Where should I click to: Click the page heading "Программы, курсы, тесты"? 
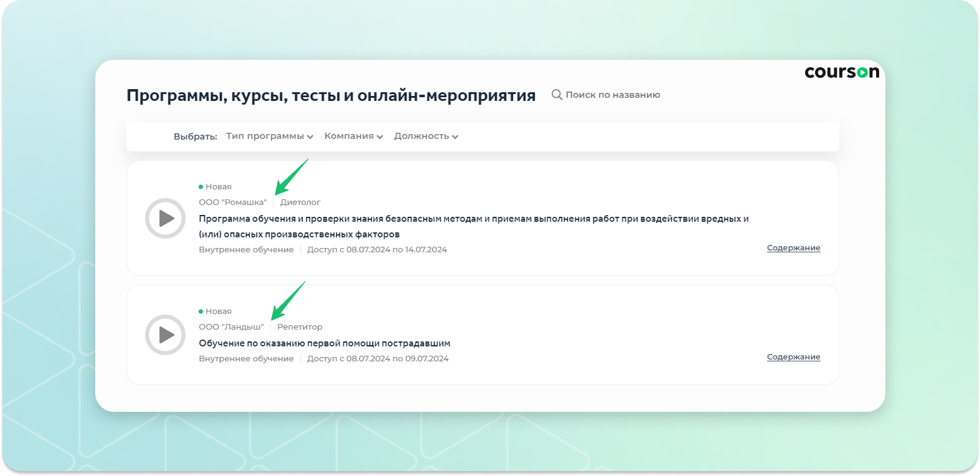[331, 95]
